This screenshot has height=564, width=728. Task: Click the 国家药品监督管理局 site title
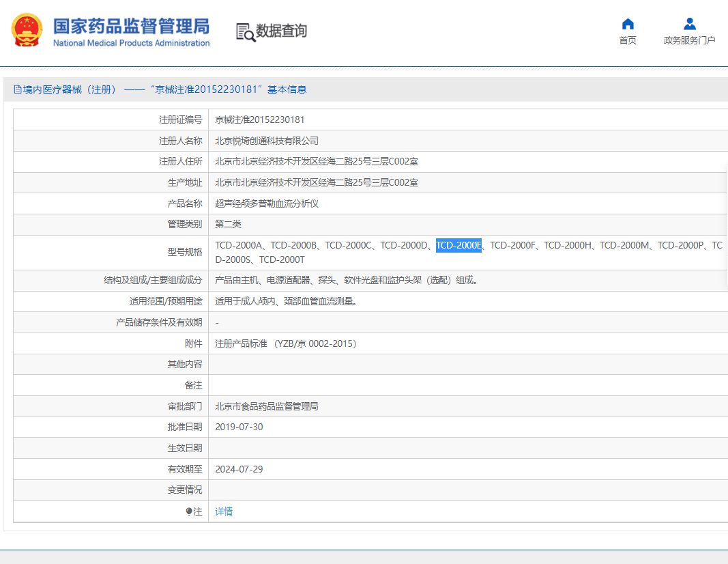coord(132,26)
